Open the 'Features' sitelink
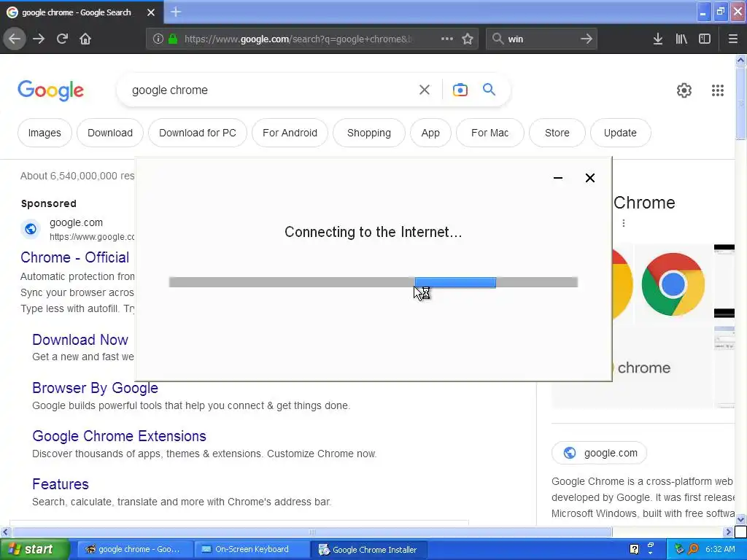Viewport: 747px width, 560px height. [61, 484]
